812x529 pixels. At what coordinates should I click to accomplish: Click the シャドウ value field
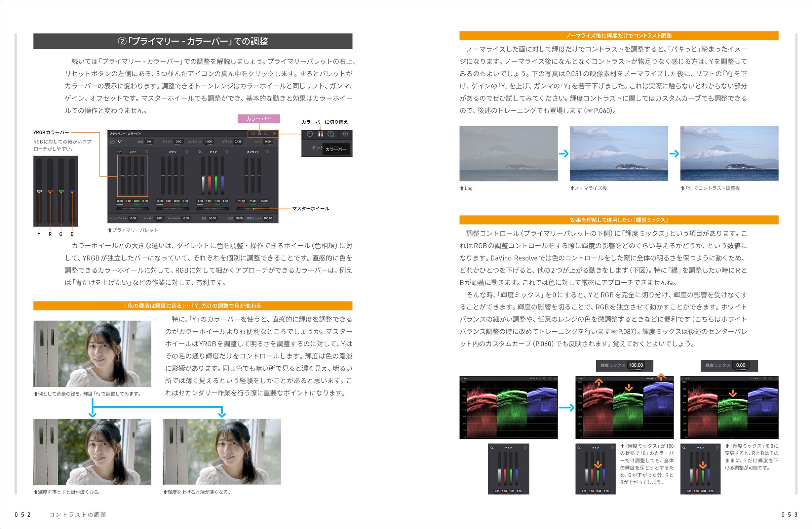click(x=159, y=219)
